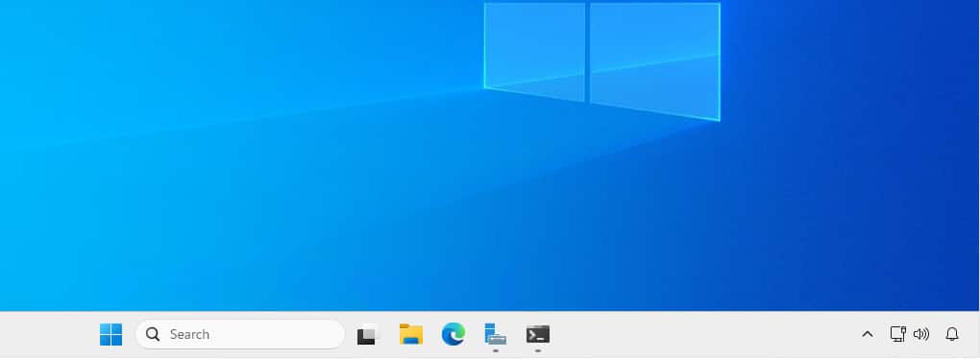Launch File Explorer from the taskbar
This screenshot has width=980, height=359.
411,335
